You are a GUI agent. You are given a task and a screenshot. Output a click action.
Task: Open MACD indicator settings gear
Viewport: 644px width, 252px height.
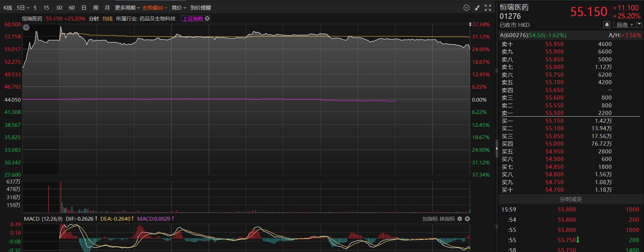460,219
